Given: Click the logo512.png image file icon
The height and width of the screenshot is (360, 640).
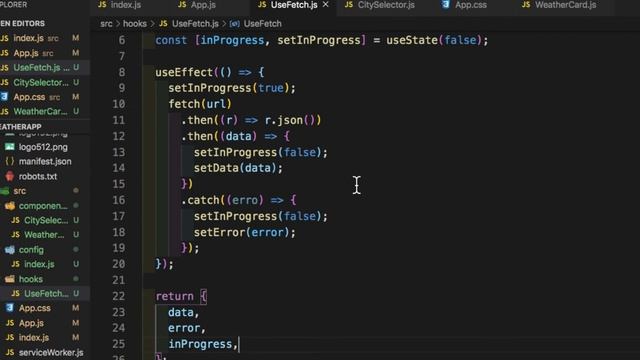Looking at the screenshot, I should click(x=10, y=147).
